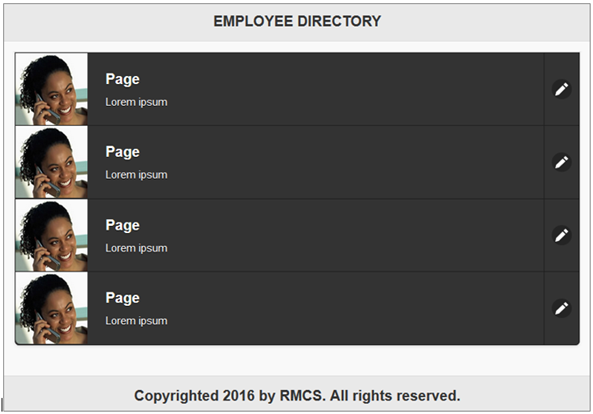Open the first employee's photo thumbnail
Screen dimensions: 593x414
pyautogui.click(x=51, y=89)
